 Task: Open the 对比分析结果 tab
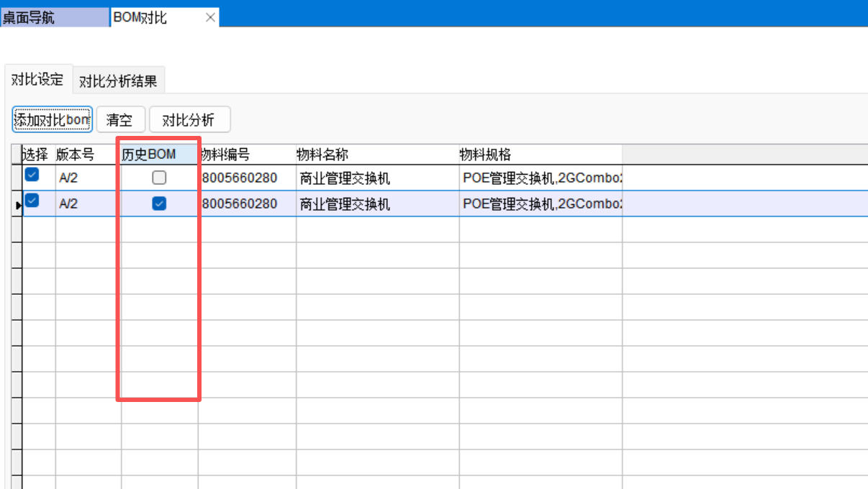pyautogui.click(x=118, y=81)
